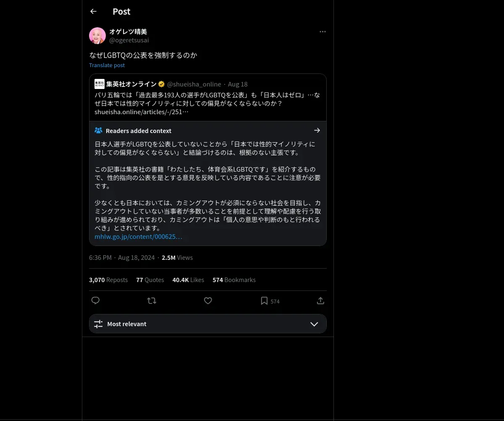
Task: Click the 集英社オンライン logo thumbnail
Action: 100,84
